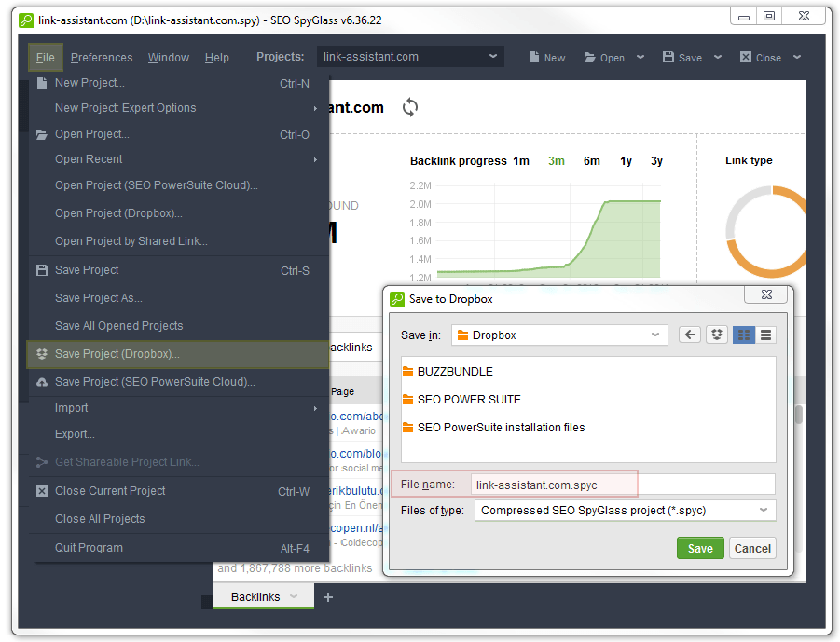Select Open Project (Dropbox) menu entry
840x642 pixels.
tap(178, 213)
